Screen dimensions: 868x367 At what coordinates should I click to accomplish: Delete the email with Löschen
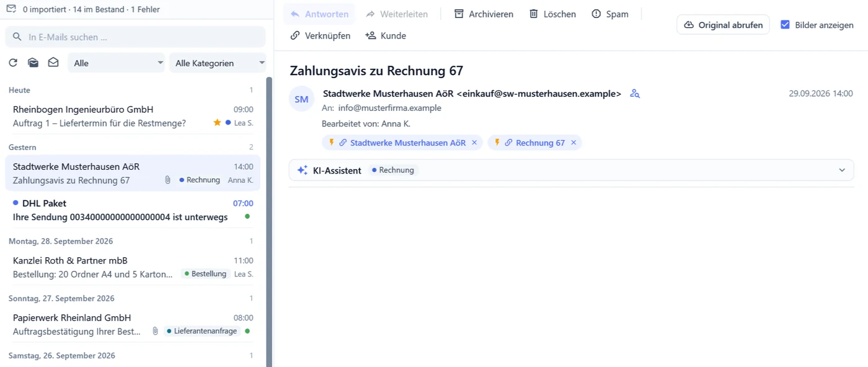pyautogui.click(x=552, y=14)
